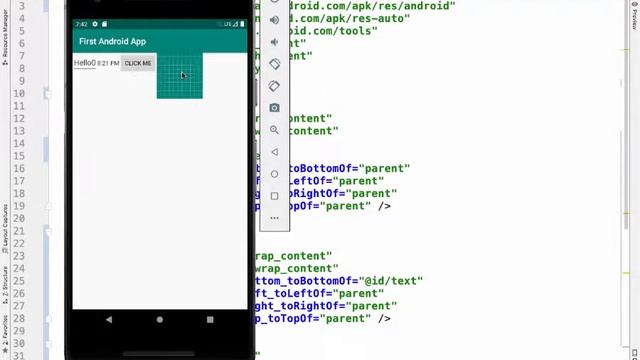Click the 8:21 PM time text

(x=108, y=63)
